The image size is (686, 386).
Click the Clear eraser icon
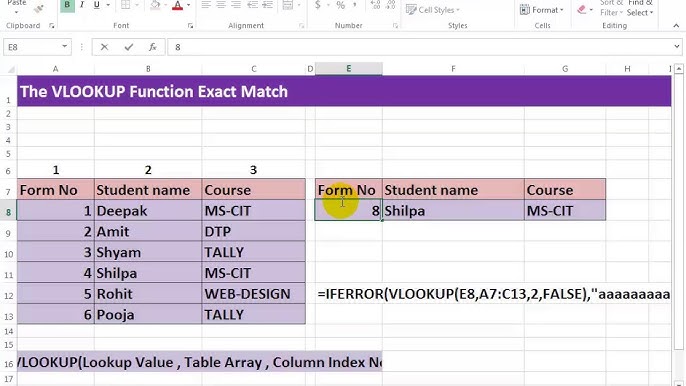(x=581, y=9)
